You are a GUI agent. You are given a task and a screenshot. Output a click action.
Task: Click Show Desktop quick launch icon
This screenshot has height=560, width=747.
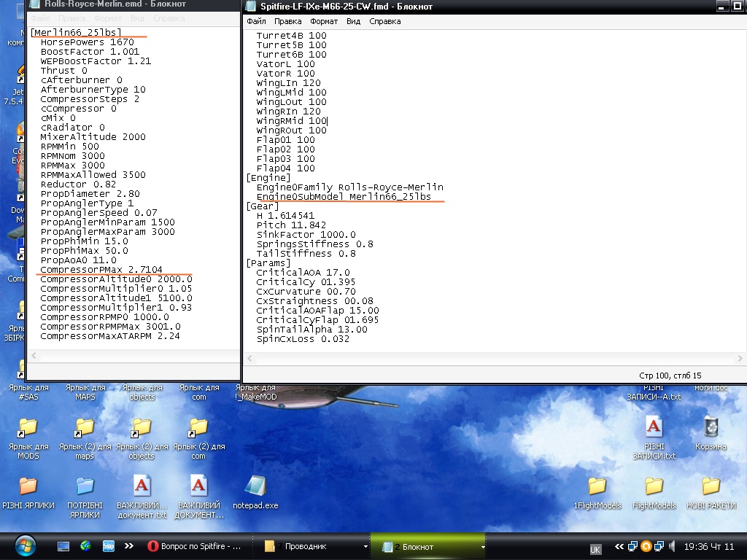[63, 546]
